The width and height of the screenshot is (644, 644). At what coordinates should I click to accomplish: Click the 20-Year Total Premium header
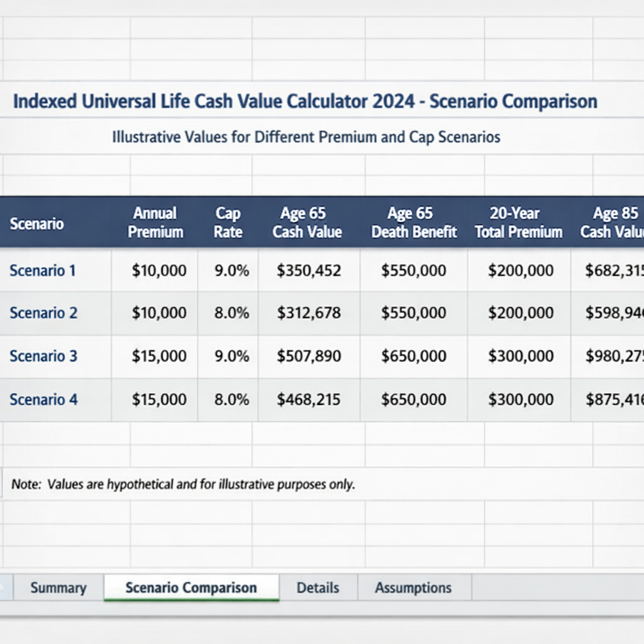[x=519, y=222]
